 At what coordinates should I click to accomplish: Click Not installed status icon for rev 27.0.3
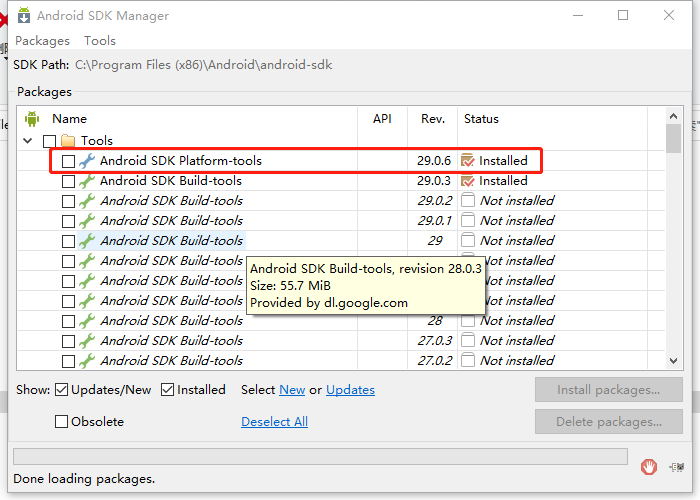pos(467,340)
